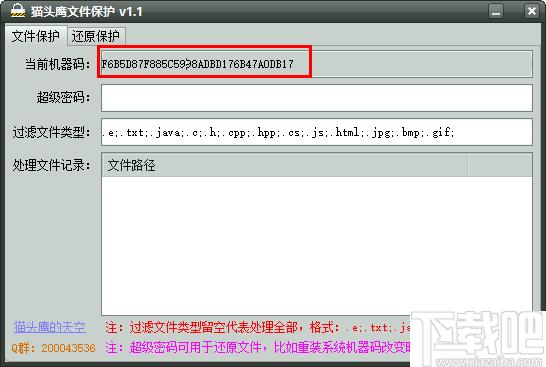Minimize the 猫头鹰文件保护 window
The image size is (546, 367).
496,11
